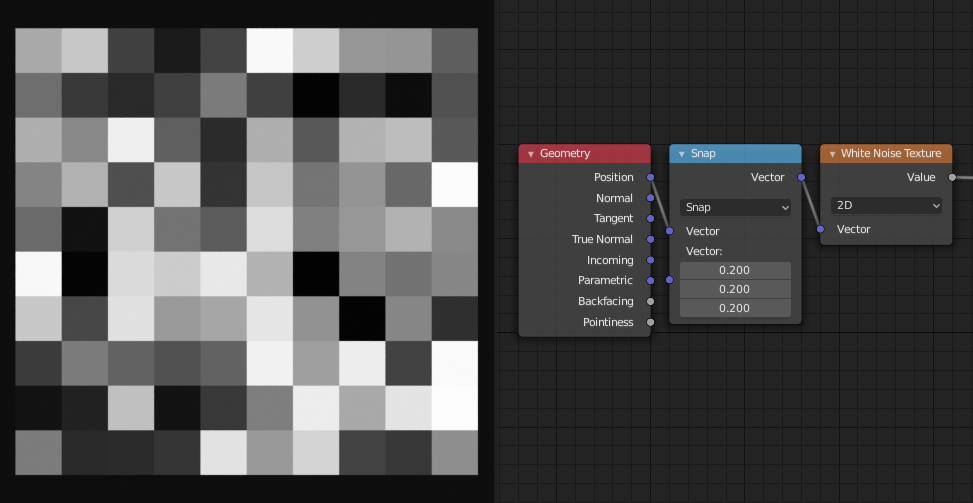Click the Vector output socket on Snap node
The image size is (973, 503).
click(x=801, y=177)
